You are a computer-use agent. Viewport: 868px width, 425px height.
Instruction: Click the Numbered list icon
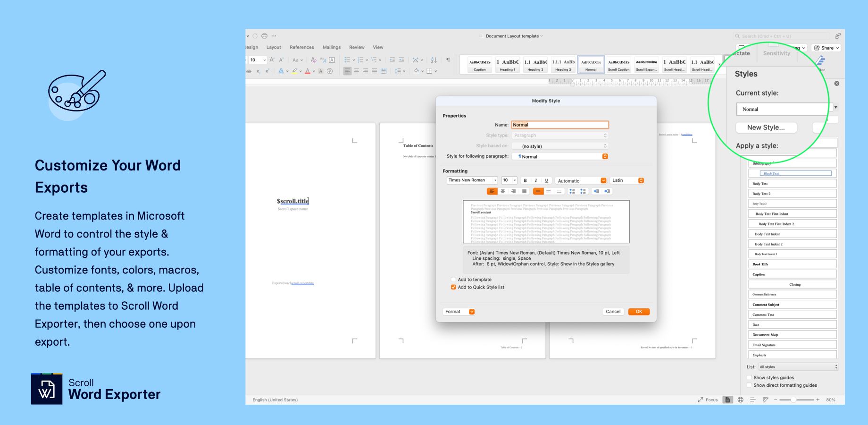360,60
